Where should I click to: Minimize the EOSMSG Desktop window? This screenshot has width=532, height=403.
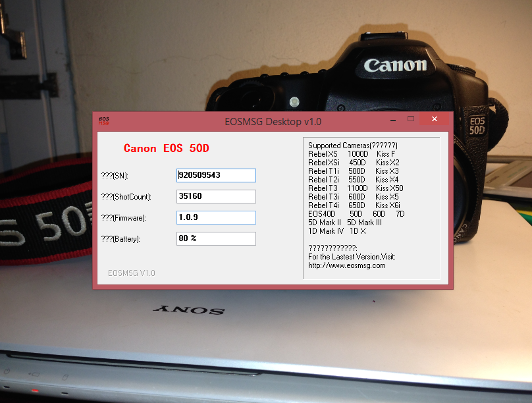point(393,119)
